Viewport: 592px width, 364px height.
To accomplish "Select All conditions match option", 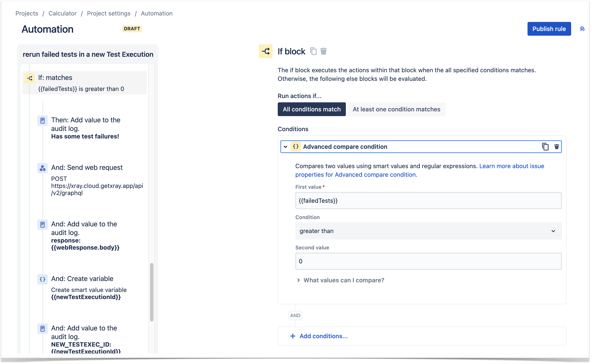I will click(x=312, y=109).
